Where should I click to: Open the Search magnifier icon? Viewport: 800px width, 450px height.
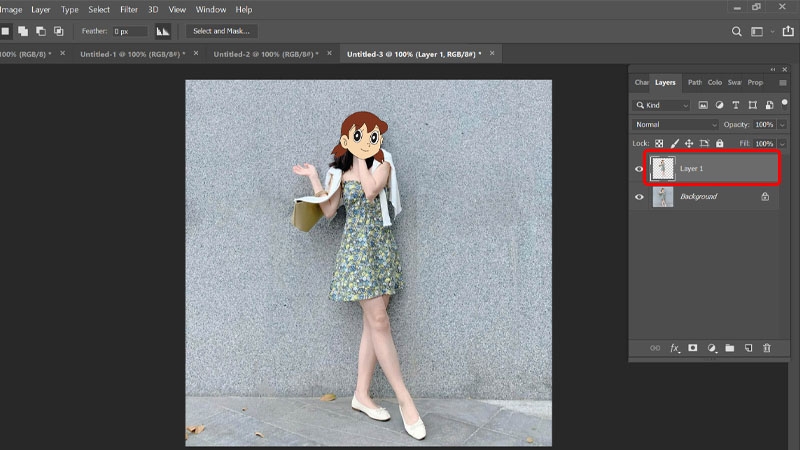coord(736,32)
